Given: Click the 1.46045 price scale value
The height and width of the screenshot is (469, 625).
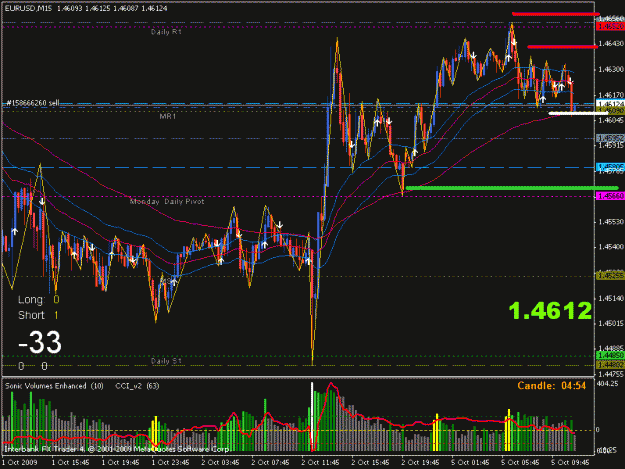Looking at the screenshot, I should point(611,120).
